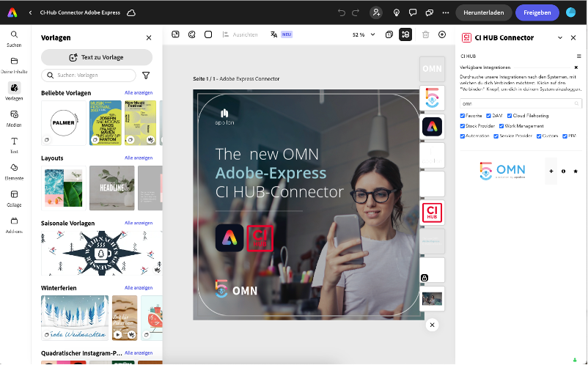Screen dimensions: 588x365
Task: Toggle the Custom checkbox
Action: coord(539,136)
